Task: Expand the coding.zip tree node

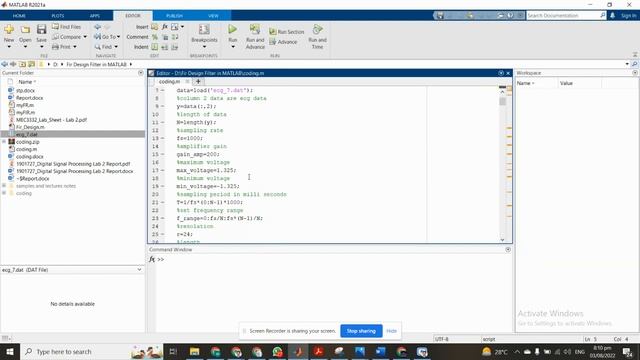Action: (x=4, y=142)
